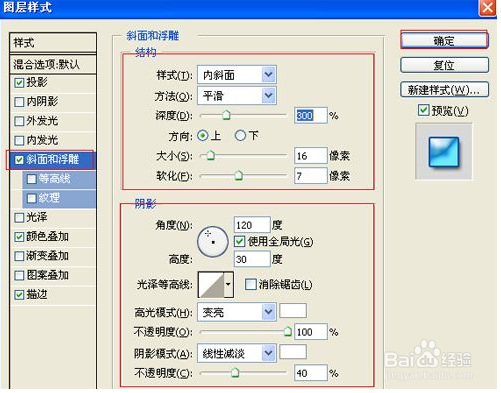
Task: Enable the 渐变叠加 gradient overlay checkbox
Action: coord(19,256)
